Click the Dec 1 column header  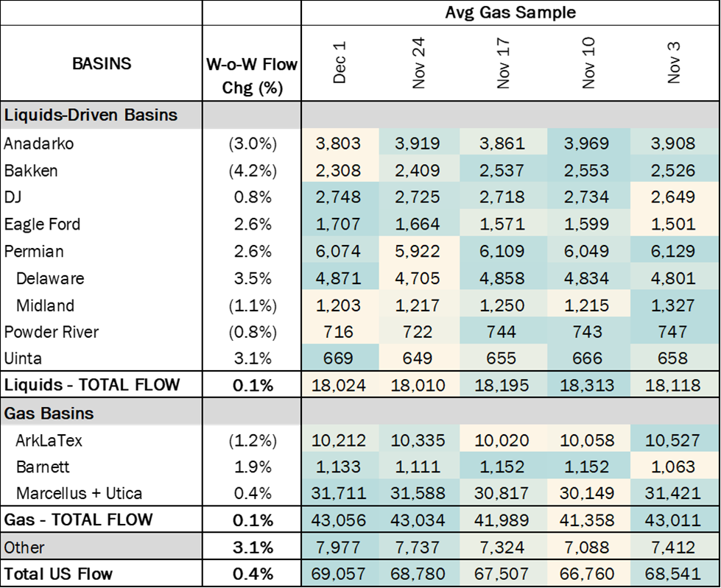tap(339, 63)
